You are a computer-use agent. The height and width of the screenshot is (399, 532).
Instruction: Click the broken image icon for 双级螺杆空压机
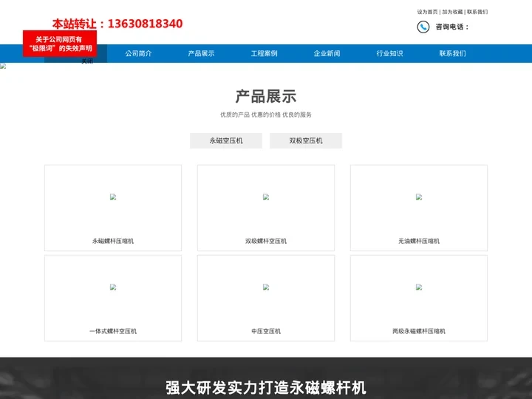point(266,197)
